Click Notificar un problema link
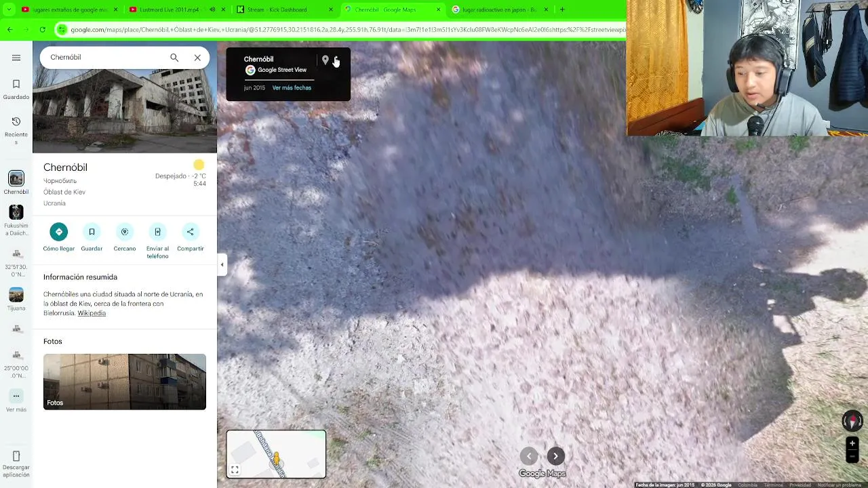This screenshot has width=868, height=488. (x=840, y=485)
